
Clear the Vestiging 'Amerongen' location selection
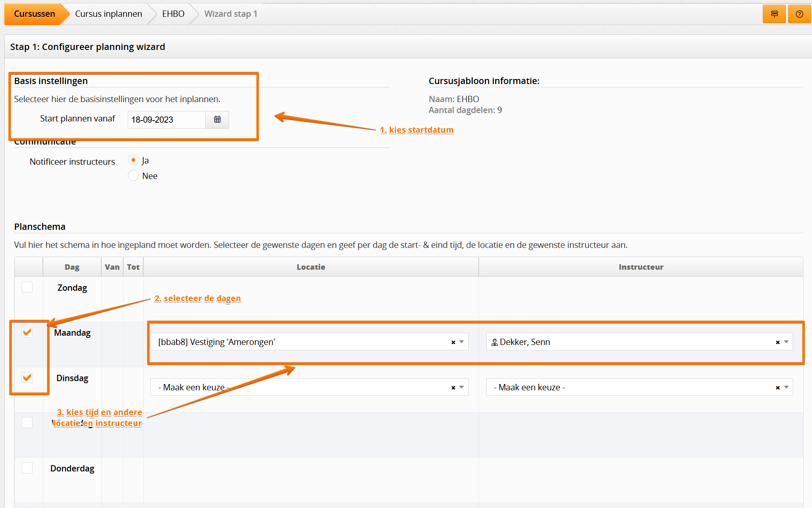453,342
